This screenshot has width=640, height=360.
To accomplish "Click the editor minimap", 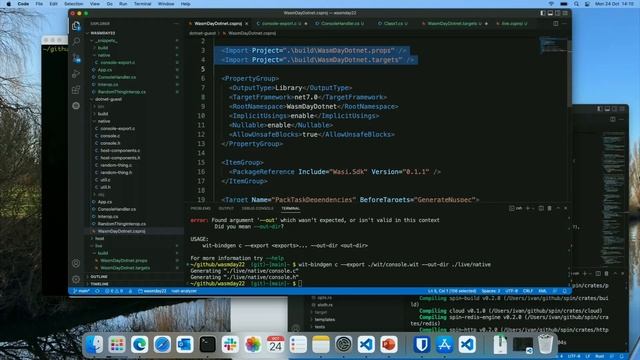I will tap(553, 45).
